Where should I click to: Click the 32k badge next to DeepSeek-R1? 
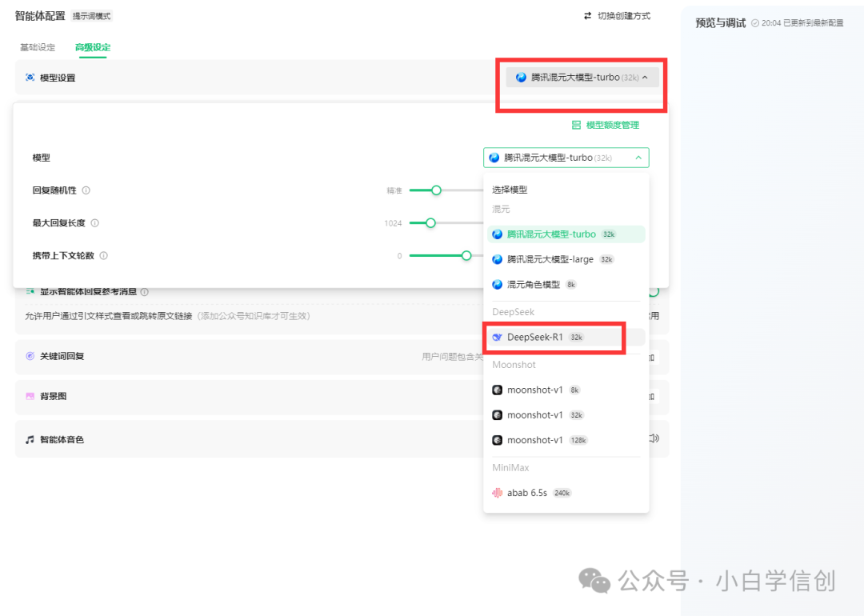pos(576,338)
